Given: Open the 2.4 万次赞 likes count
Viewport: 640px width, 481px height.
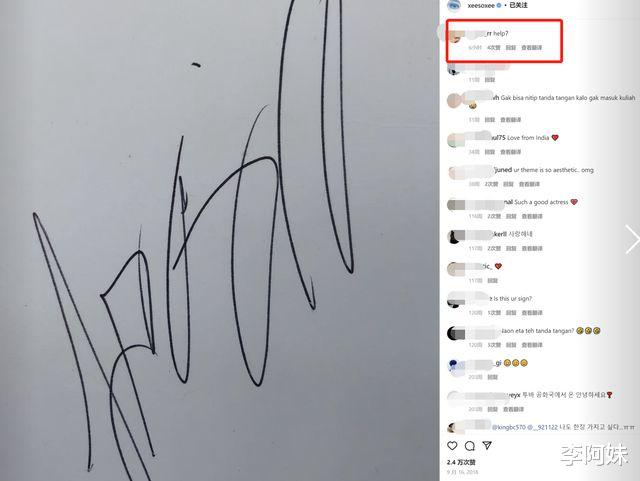Looking at the screenshot, I should pos(461,462).
